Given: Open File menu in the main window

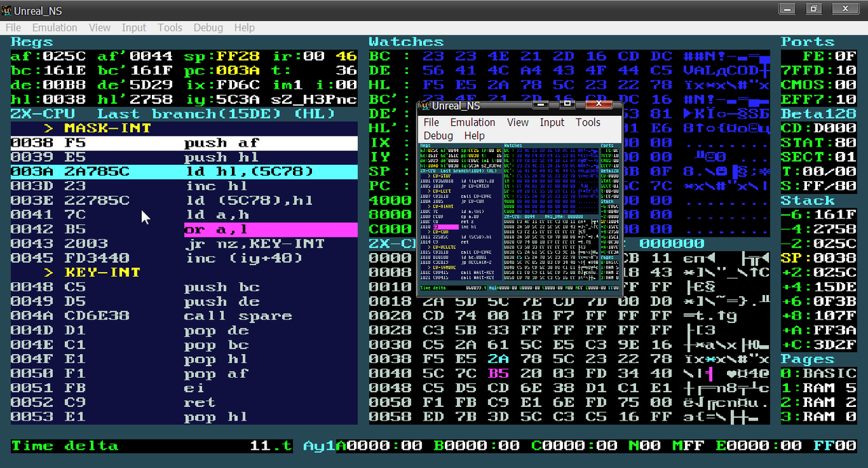Looking at the screenshot, I should point(14,28).
